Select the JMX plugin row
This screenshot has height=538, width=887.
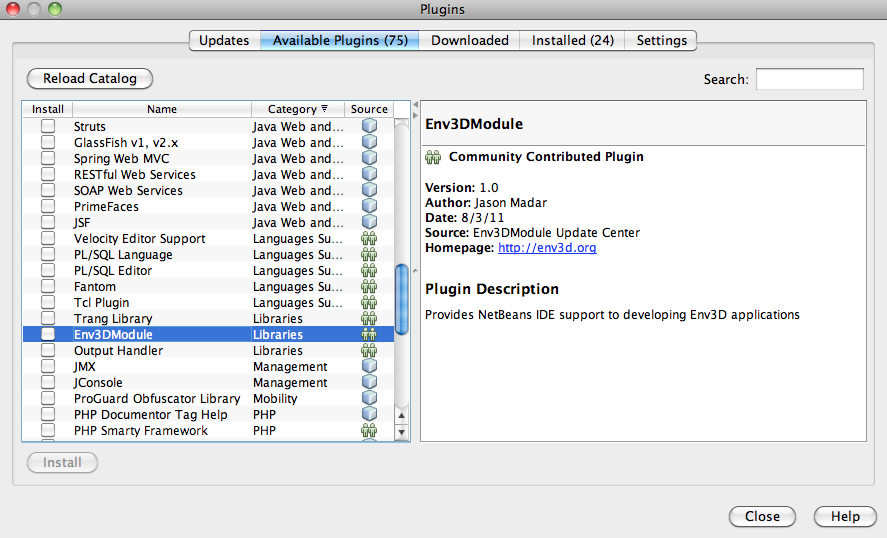(208, 366)
